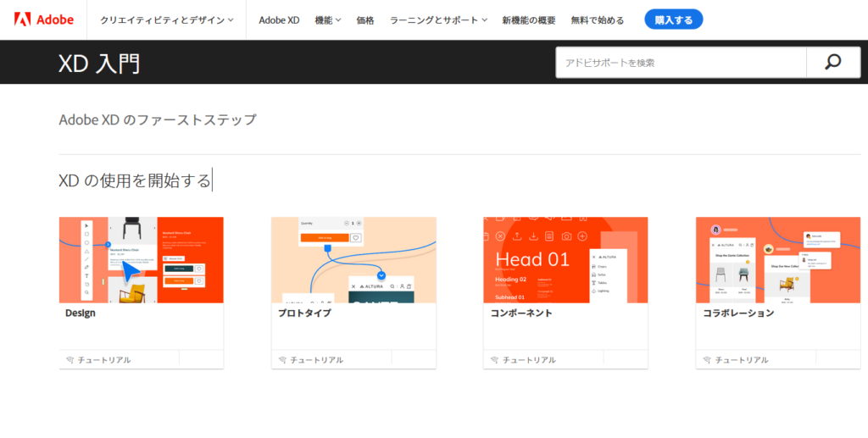
Task: Click the Design card title
Action: click(81, 313)
